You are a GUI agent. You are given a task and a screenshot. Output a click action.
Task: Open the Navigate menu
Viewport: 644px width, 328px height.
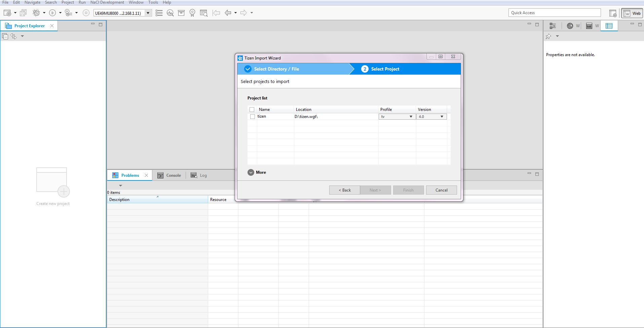point(32,2)
